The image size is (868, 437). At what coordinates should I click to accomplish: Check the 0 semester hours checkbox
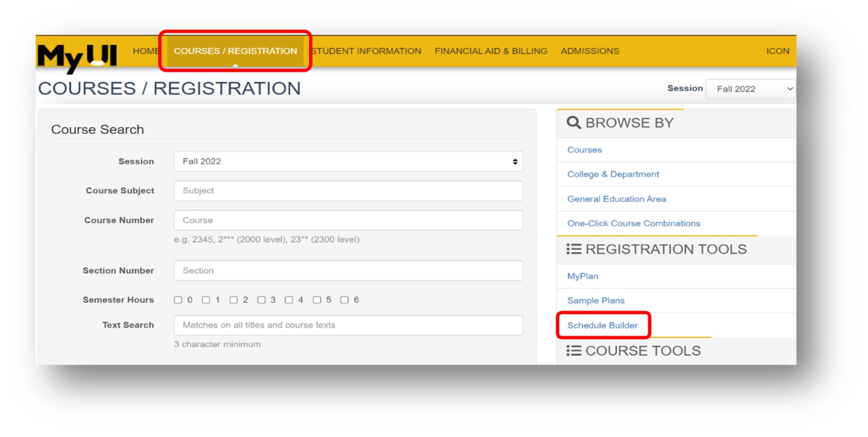(178, 300)
